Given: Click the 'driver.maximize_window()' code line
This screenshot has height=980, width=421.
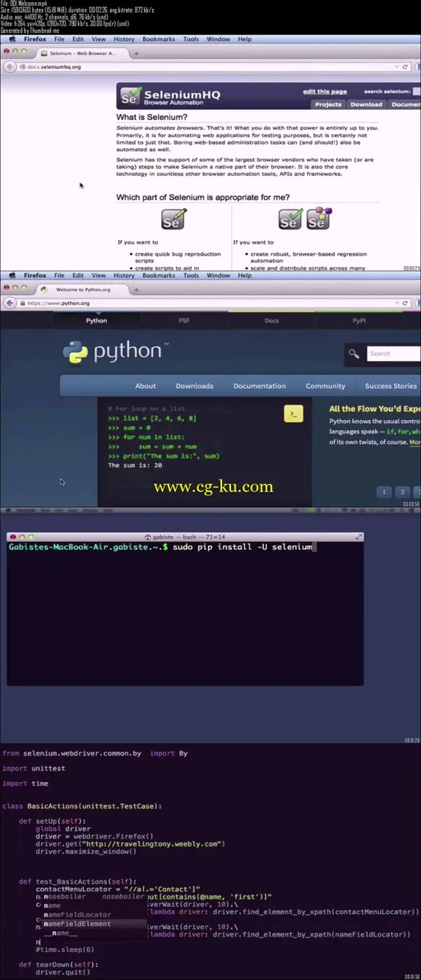Looking at the screenshot, I should pyautogui.click(x=86, y=851).
